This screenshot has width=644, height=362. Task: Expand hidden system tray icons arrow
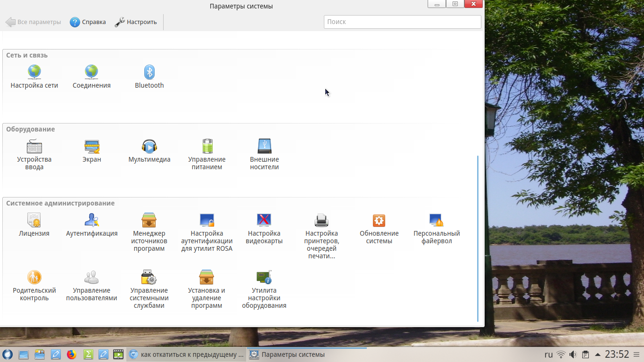[x=597, y=354]
